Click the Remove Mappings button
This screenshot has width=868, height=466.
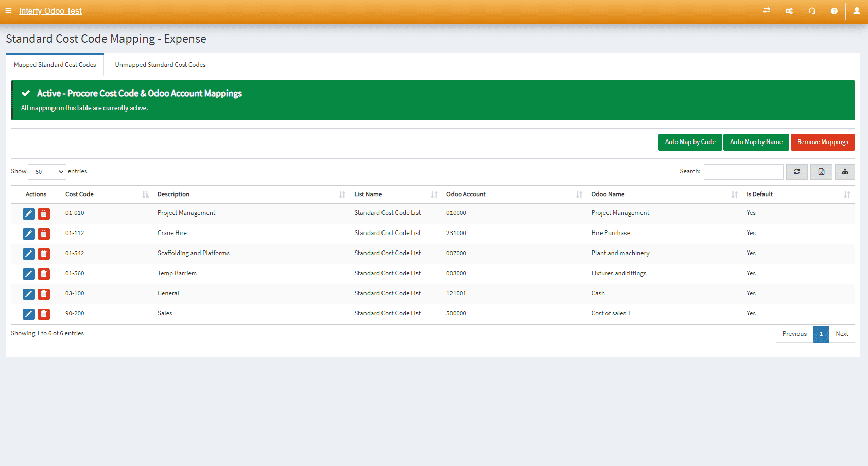pyautogui.click(x=822, y=142)
